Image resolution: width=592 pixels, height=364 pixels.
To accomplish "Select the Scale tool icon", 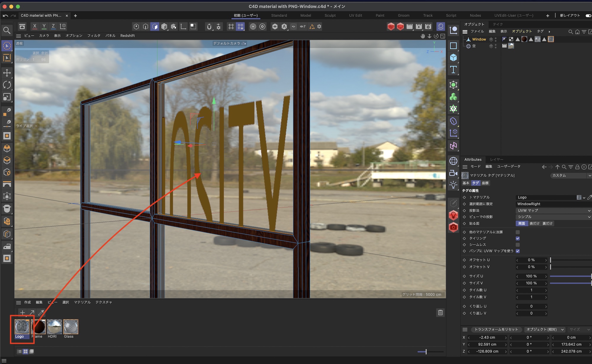I will 7,97.
